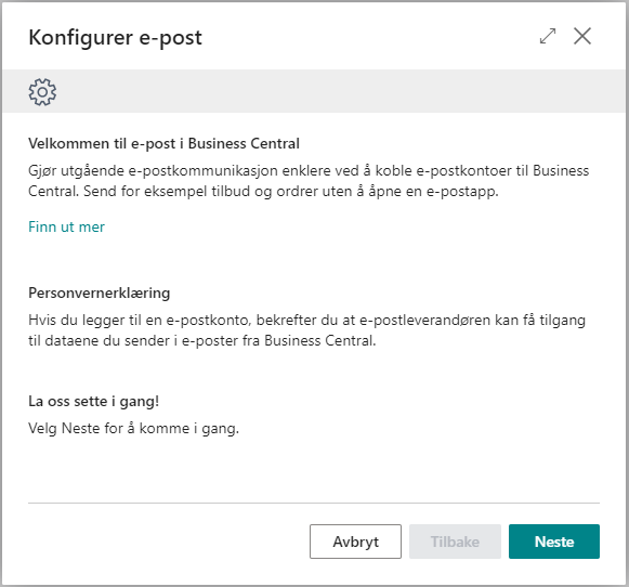This screenshot has width=629, height=588.
Task: Click the divider line above the buttons
Action: (x=314, y=502)
